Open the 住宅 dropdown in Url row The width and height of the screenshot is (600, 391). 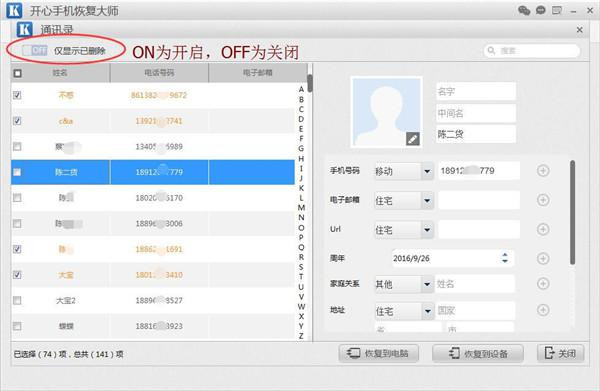point(404,230)
